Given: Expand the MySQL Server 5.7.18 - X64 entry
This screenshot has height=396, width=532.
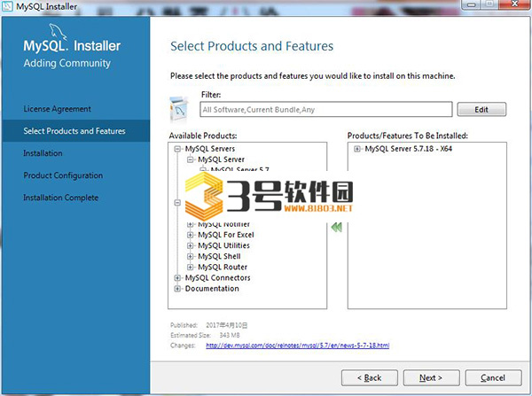Looking at the screenshot, I should tap(357, 149).
